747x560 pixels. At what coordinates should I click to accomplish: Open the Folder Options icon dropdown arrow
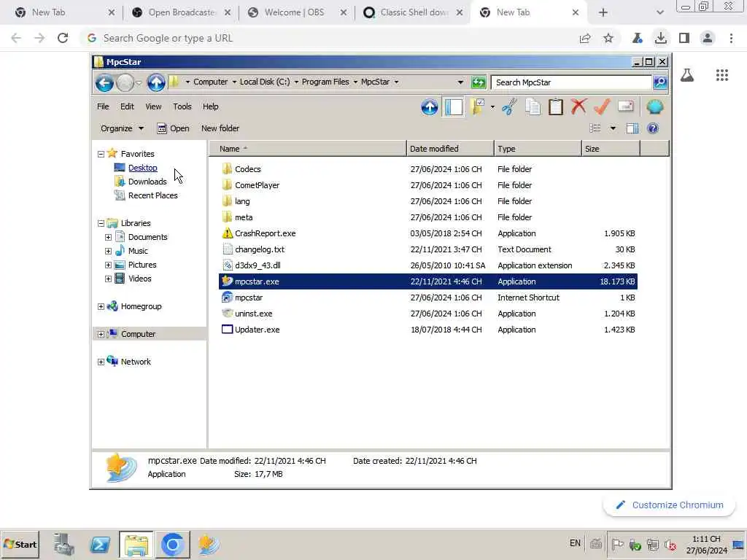tap(492, 107)
